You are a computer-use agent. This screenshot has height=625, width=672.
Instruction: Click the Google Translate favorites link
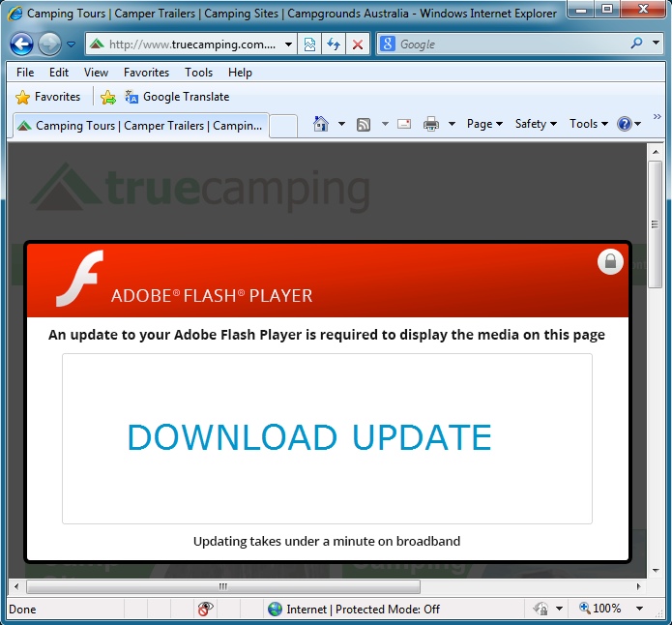[x=177, y=97]
